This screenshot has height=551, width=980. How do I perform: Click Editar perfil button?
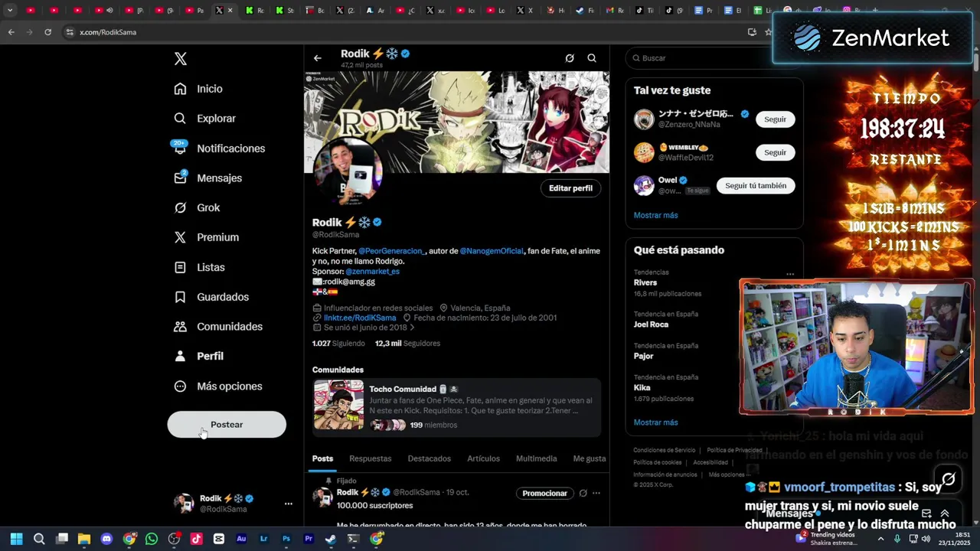pos(570,188)
